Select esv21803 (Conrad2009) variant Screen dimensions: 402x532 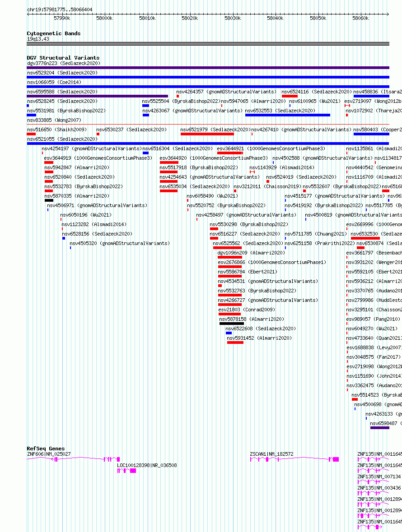click(x=247, y=310)
